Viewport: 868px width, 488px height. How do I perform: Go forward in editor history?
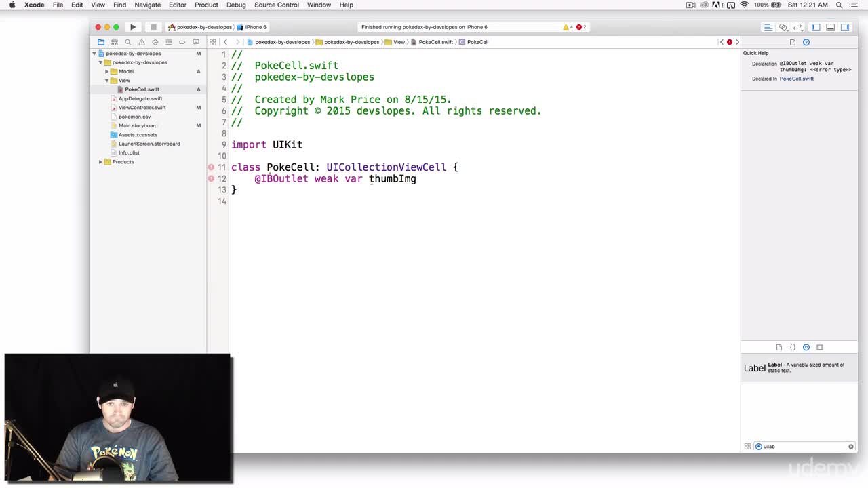pos(237,42)
